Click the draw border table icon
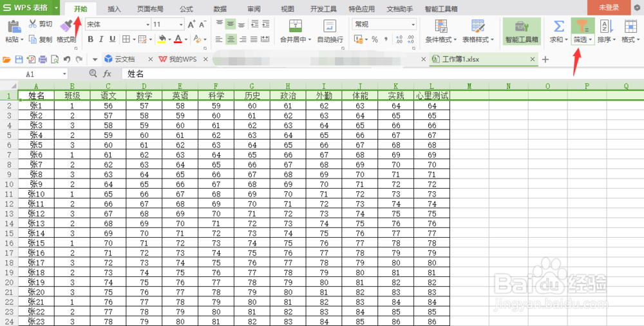The image size is (644, 326). pyautogui.click(x=142, y=39)
